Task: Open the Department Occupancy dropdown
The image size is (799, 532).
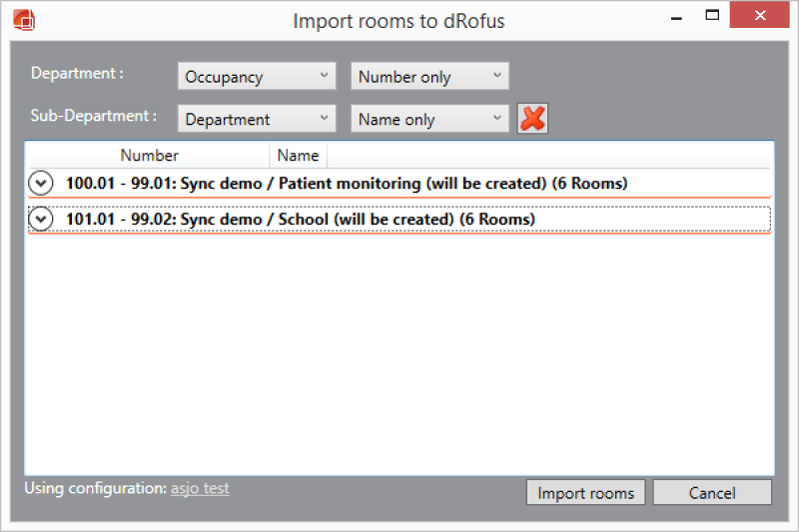Action: (258, 77)
